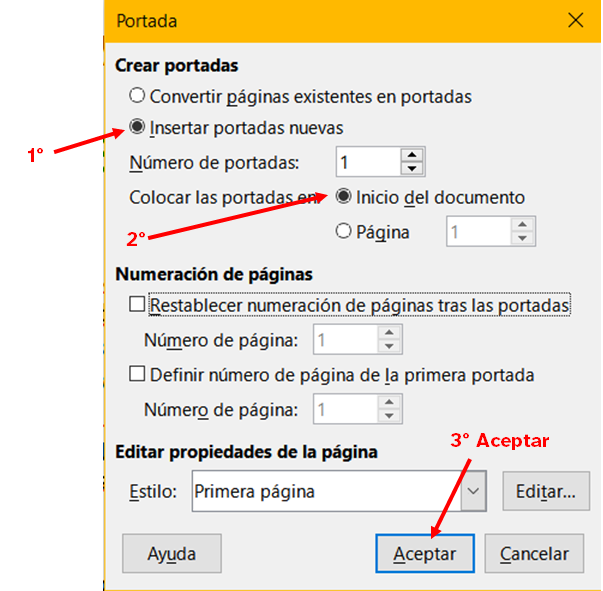Decrease second Número de página spinner
The height and width of the screenshot is (591, 603).
[389, 416]
